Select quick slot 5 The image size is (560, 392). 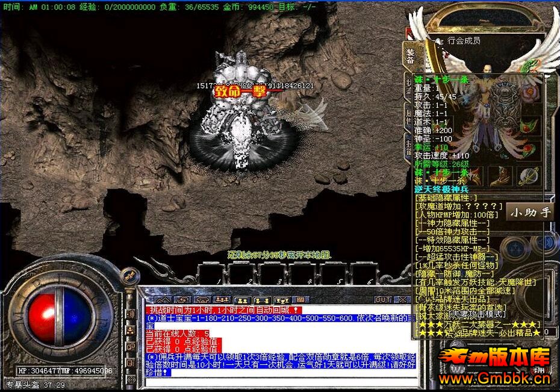point(333,274)
